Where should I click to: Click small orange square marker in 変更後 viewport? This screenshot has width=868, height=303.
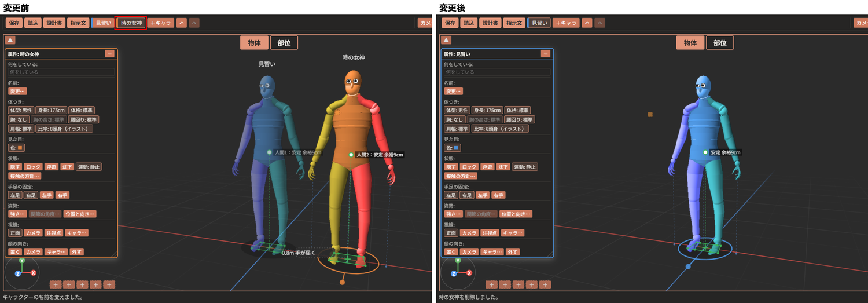coord(650,115)
